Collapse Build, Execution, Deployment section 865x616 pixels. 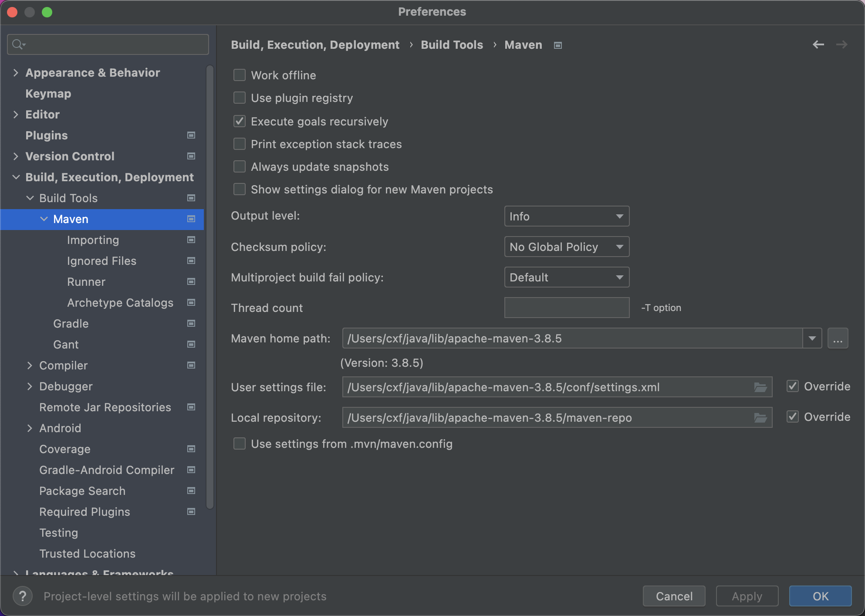coord(16,177)
